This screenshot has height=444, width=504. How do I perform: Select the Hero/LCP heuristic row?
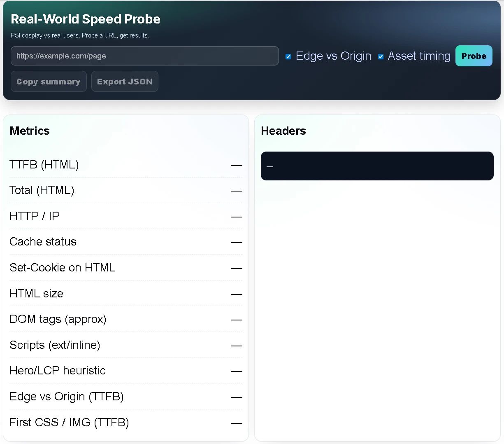pyautogui.click(x=125, y=371)
